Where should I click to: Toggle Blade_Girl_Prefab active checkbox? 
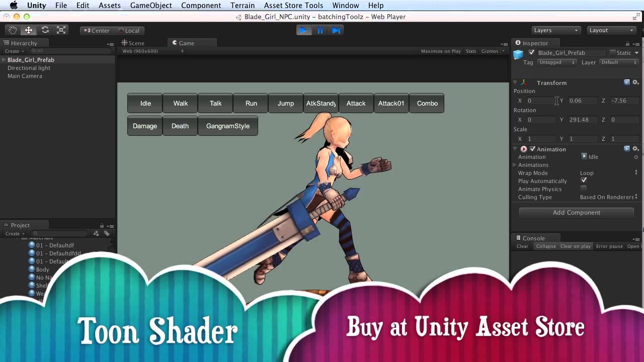(x=532, y=53)
